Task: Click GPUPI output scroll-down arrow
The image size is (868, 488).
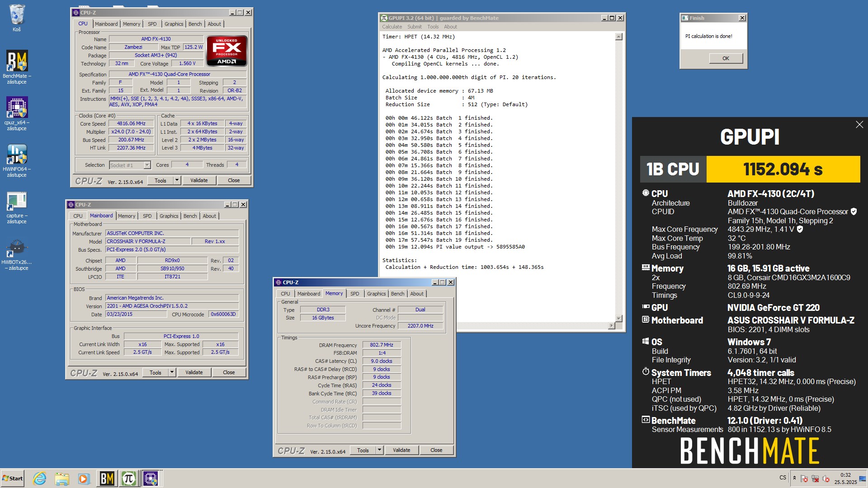Action: point(619,319)
